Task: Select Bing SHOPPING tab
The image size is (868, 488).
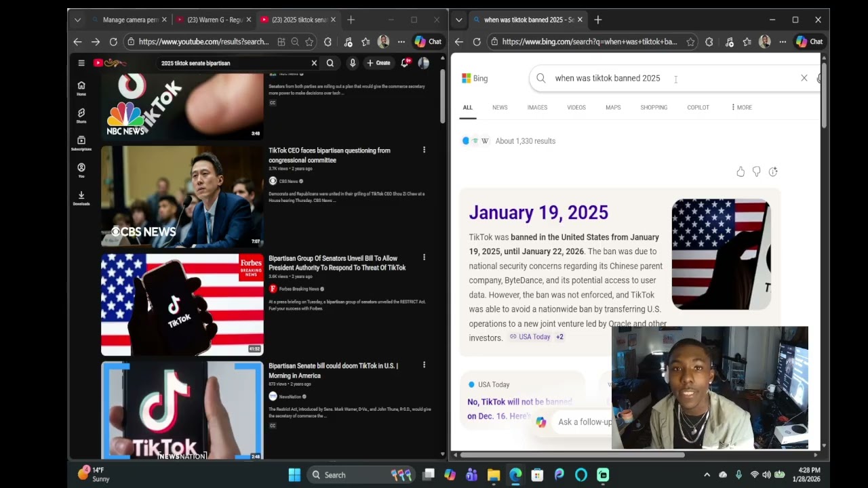Action: [654, 107]
